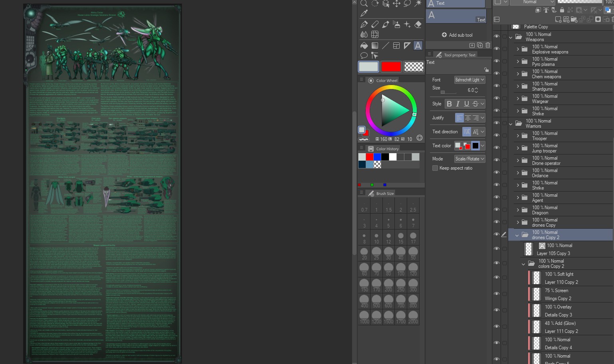Screen dimensions: 614x364
Task: Pick blue swatch in Color History
Action: coord(377,157)
